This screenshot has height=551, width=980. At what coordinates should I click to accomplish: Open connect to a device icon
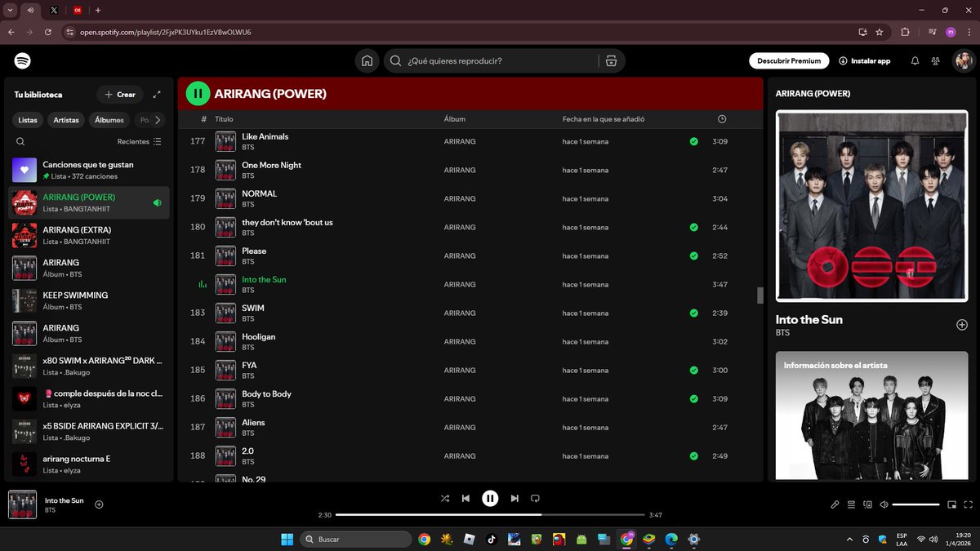(x=868, y=504)
